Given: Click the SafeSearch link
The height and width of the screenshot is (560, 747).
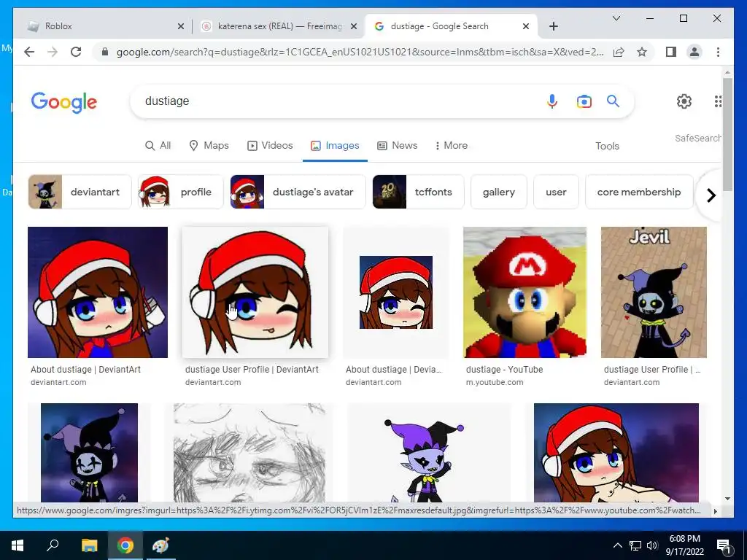Looking at the screenshot, I should point(697,138).
